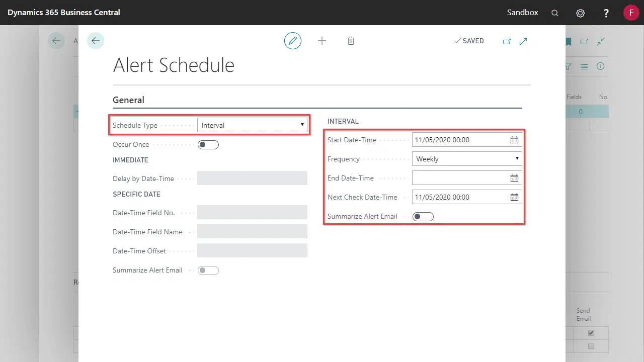Open the Schedule Type dropdown
Screen dimensions: 644x362
coord(252,125)
